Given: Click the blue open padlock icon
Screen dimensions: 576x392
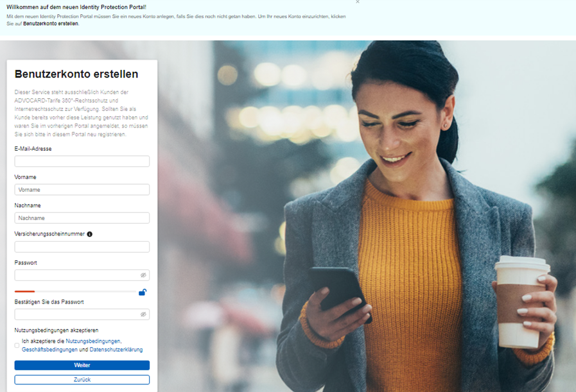Looking at the screenshot, I should (x=143, y=293).
